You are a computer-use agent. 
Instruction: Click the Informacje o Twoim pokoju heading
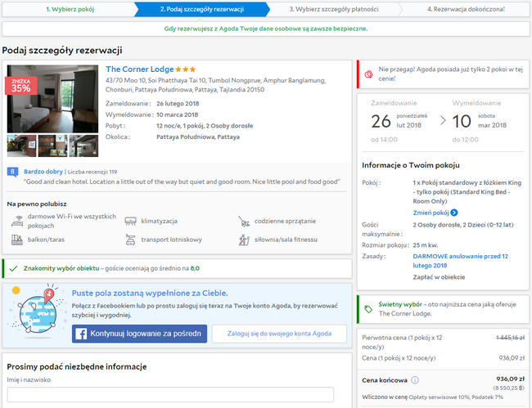pos(411,165)
